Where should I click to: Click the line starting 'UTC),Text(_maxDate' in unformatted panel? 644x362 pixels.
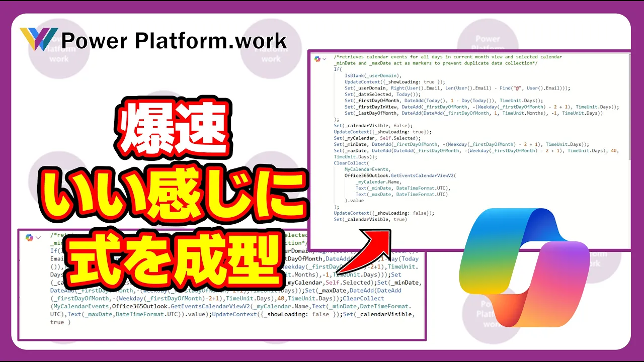pos(232,314)
